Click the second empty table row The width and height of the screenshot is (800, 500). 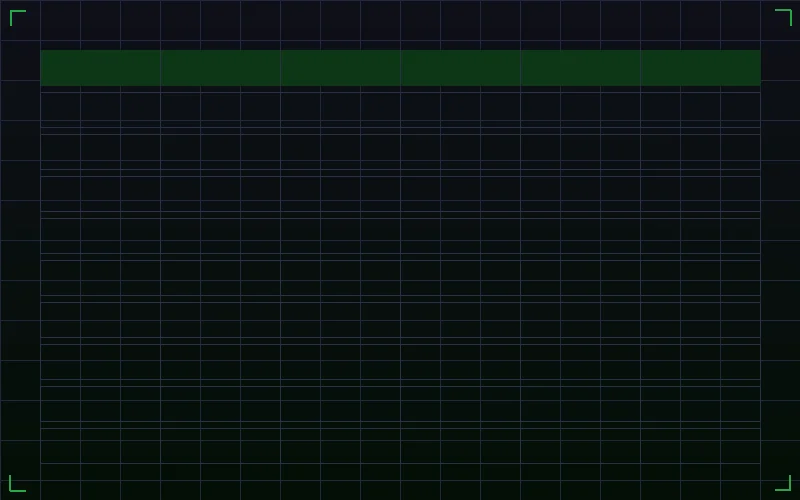tap(400, 152)
